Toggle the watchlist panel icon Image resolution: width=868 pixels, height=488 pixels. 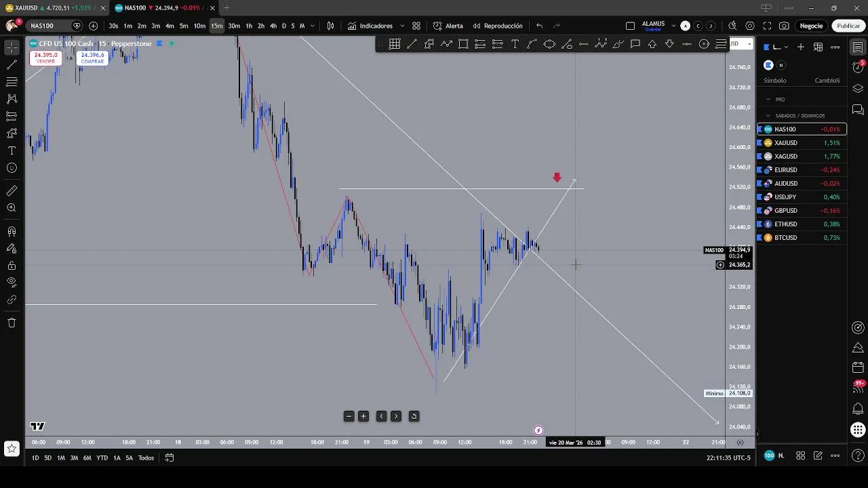858,47
